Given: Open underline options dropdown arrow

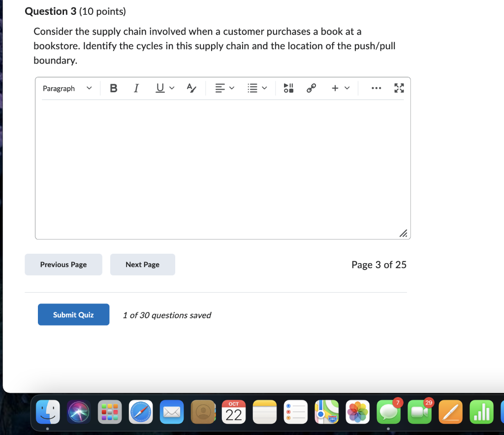Looking at the screenshot, I should pos(172,88).
